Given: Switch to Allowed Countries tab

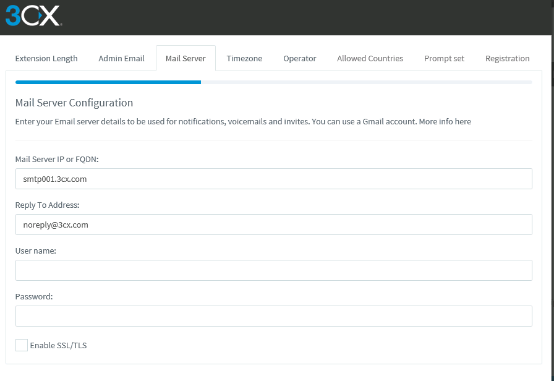Looking at the screenshot, I should tap(370, 58).
